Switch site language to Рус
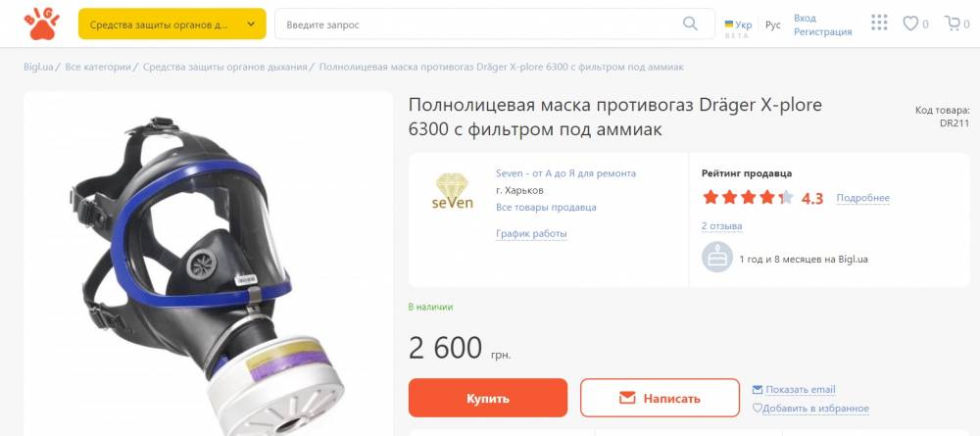 pos(773,25)
